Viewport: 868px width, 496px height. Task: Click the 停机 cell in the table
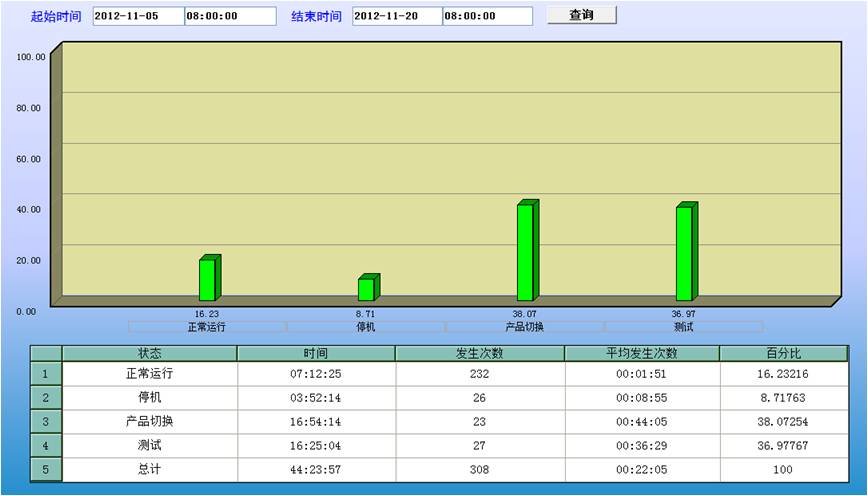coord(149,397)
